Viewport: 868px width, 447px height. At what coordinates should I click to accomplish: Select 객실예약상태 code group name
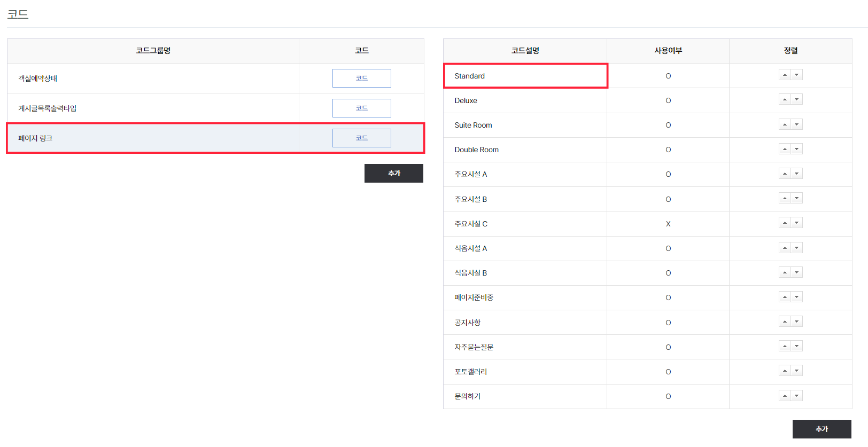coord(38,79)
